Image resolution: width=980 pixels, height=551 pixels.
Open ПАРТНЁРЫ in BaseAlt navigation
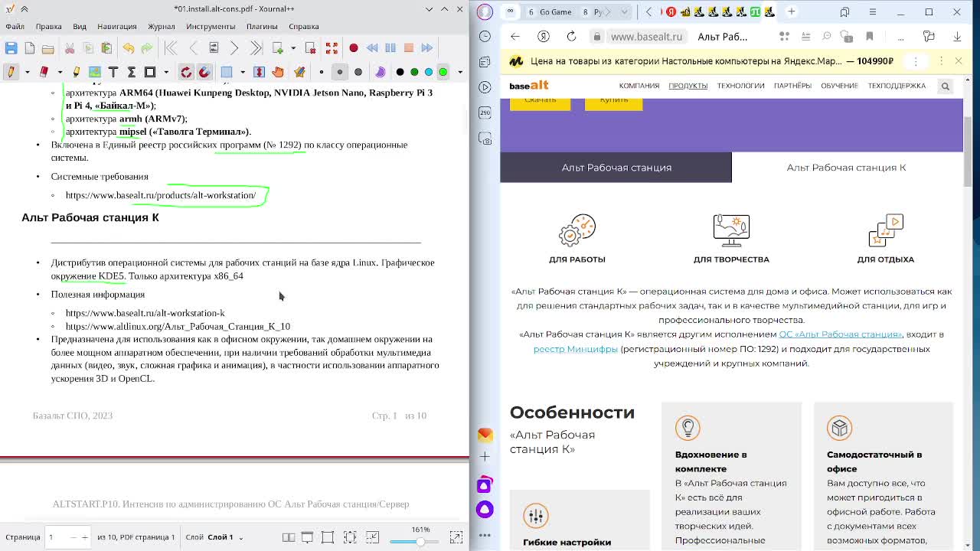point(792,86)
